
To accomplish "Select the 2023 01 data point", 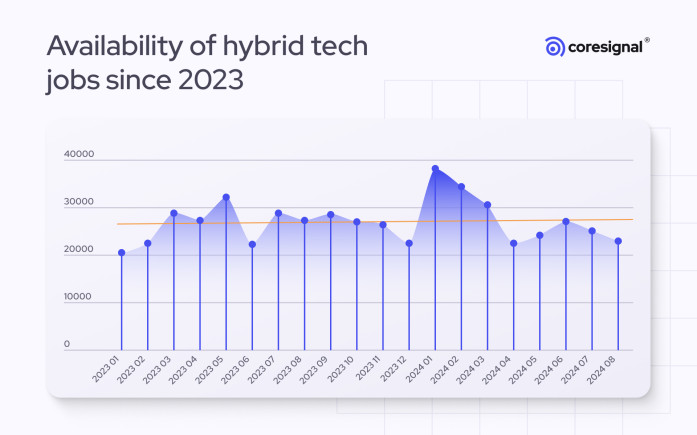I will tap(122, 253).
